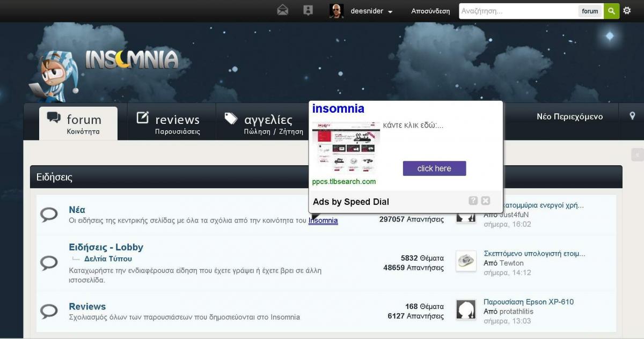Click the speech bubble icon beside Ειδήσεις - Lobby

coord(49,263)
